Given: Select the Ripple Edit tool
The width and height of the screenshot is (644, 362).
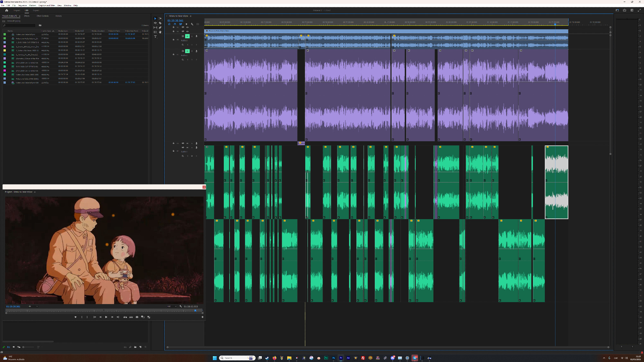Looking at the screenshot, I should point(155,23).
